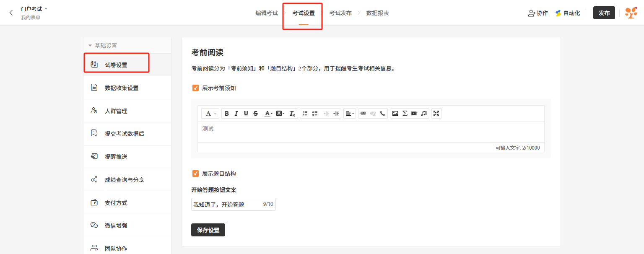Viewport: 644px width, 254px height.
Task: Open the user avatar menu
Action: click(x=631, y=13)
